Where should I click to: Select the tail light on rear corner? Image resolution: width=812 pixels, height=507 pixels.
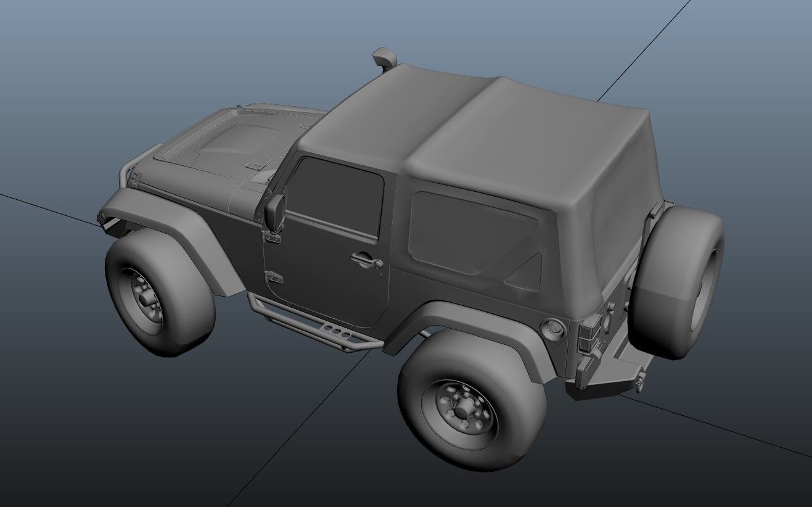(x=589, y=334)
